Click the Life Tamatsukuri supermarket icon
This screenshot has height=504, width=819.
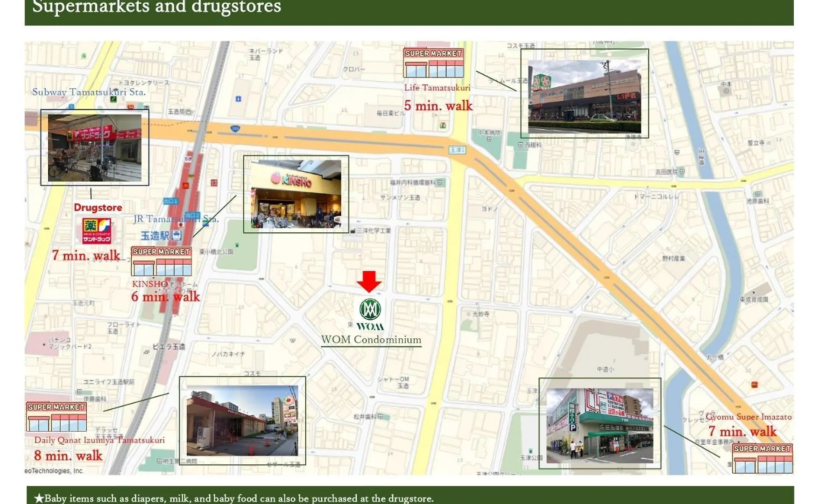[x=433, y=63]
